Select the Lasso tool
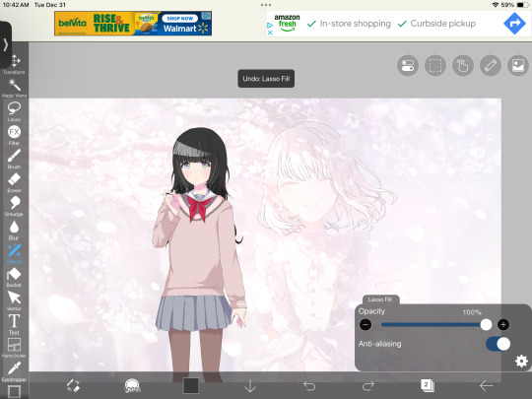Screen dimensions: 532x399 pyautogui.click(x=14, y=111)
